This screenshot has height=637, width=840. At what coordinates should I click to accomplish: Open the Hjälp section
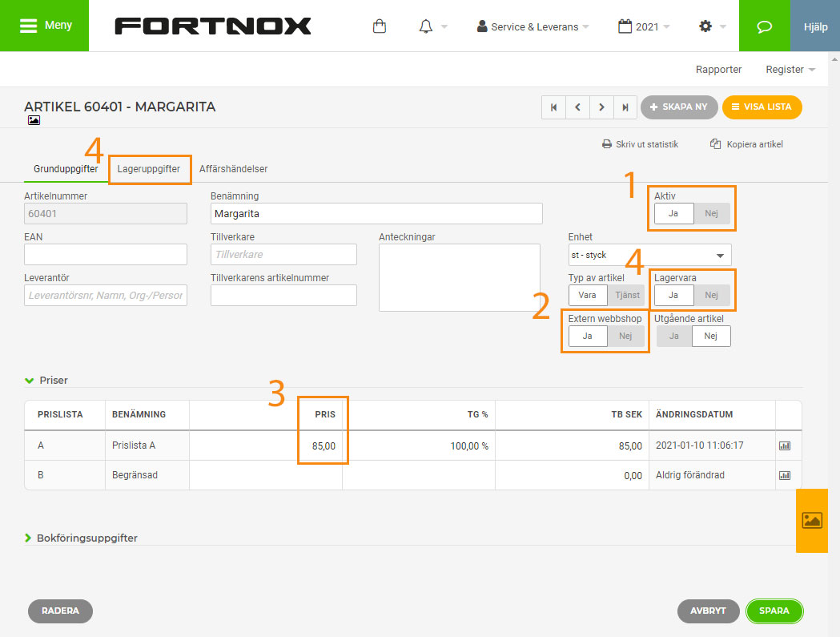click(x=815, y=26)
